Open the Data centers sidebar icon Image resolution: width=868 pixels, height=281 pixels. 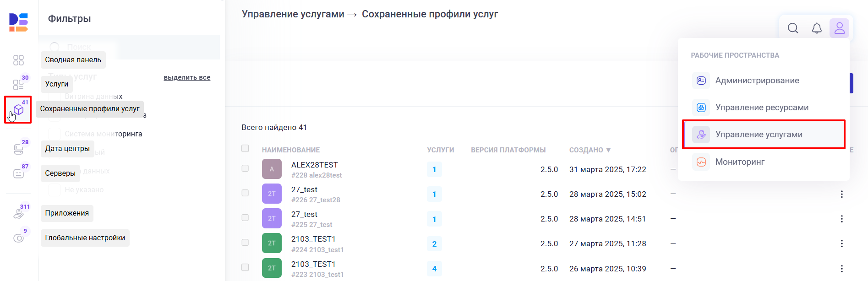click(x=18, y=149)
